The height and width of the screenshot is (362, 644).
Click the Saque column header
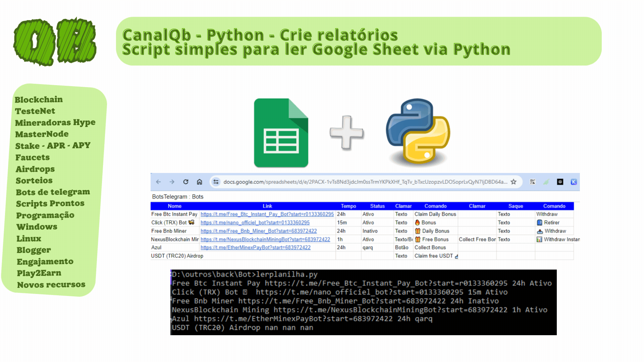516,206
